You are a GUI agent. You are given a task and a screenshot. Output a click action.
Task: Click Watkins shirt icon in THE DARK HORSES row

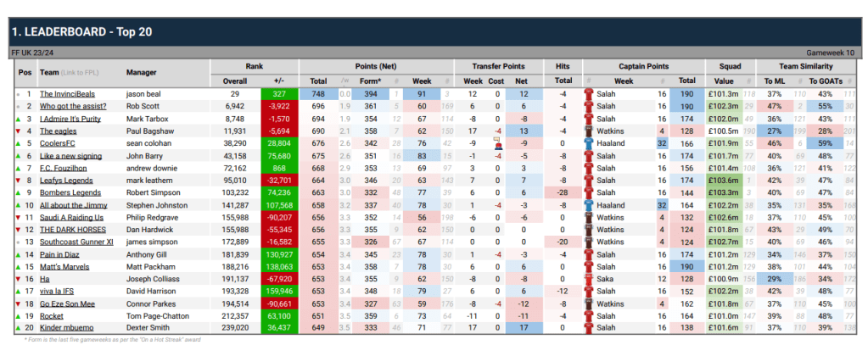[588, 229]
